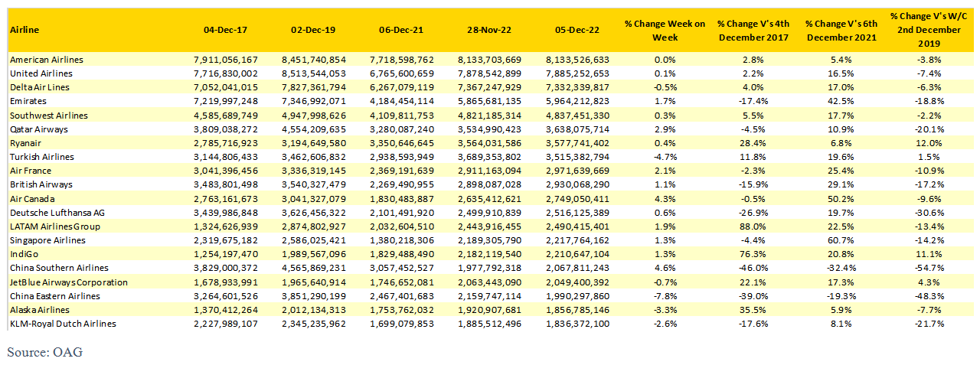Click KLM-Royal Dutch Airlines row label
The image size is (980, 365).
63,324
